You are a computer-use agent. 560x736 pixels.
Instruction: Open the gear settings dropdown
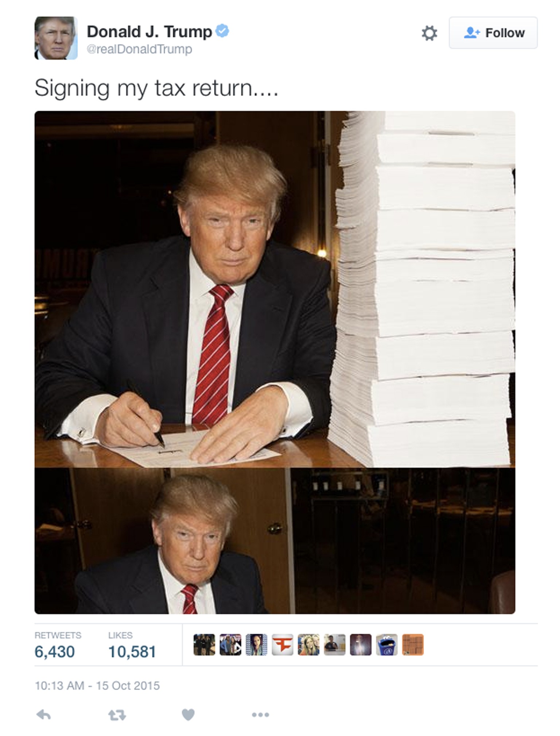(429, 33)
